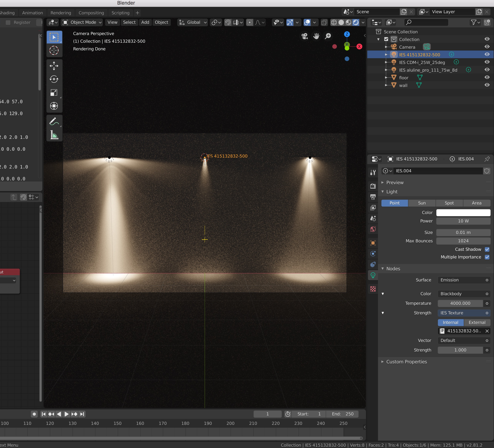Choose the Annotate pencil tool
494x448 pixels.
tap(54, 121)
